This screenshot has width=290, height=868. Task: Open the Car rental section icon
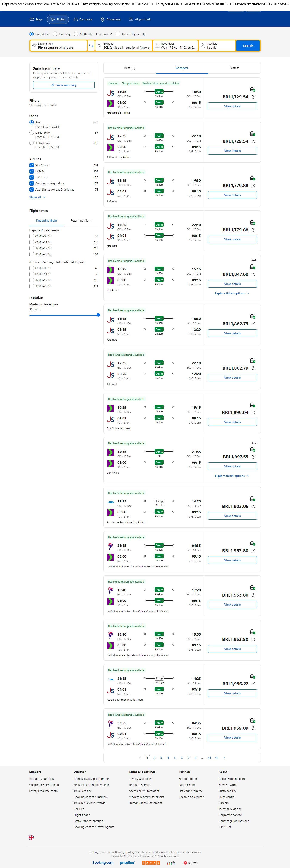pyautogui.click(x=76, y=20)
